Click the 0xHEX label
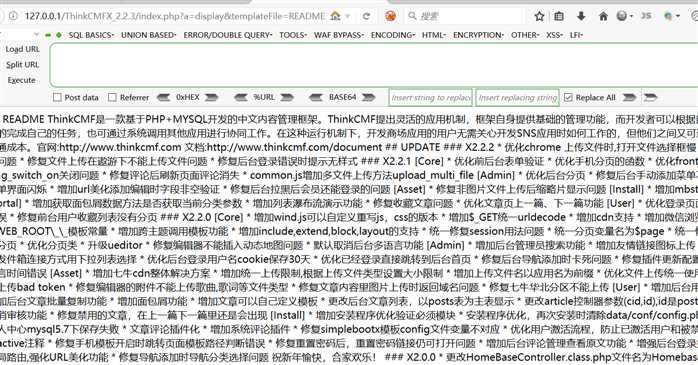The width and height of the screenshot is (698, 365). point(187,97)
